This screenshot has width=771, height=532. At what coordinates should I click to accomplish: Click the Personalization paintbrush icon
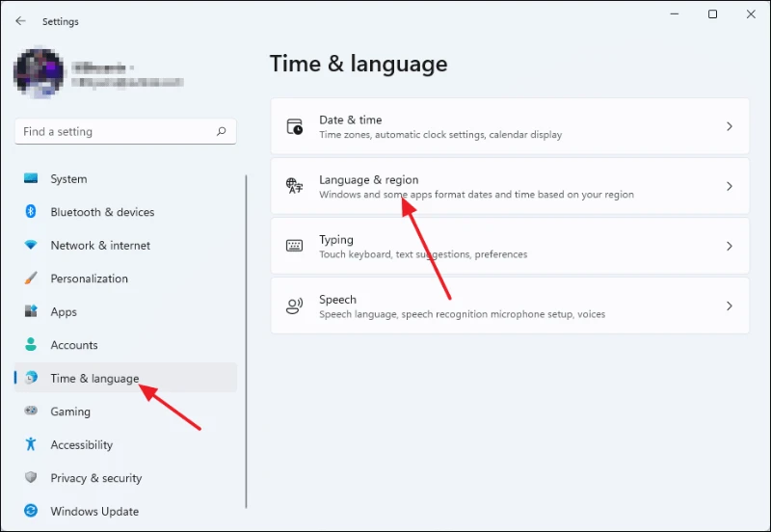31,278
